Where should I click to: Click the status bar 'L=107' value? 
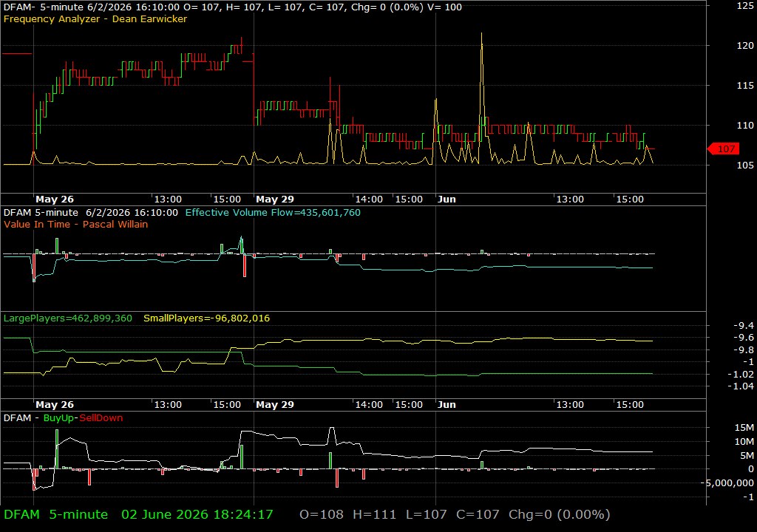click(427, 514)
